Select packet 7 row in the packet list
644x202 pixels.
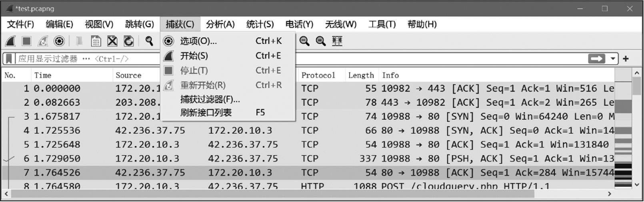(x=280, y=173)
